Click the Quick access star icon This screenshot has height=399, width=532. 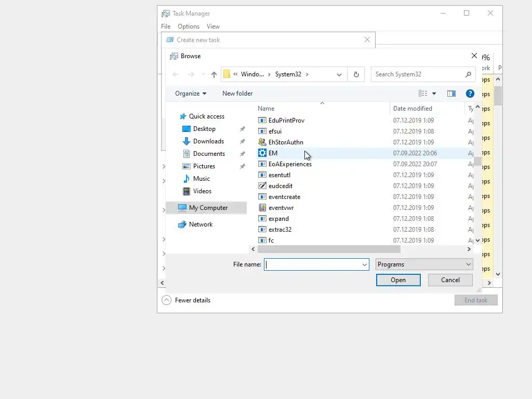tap(183, 116)
